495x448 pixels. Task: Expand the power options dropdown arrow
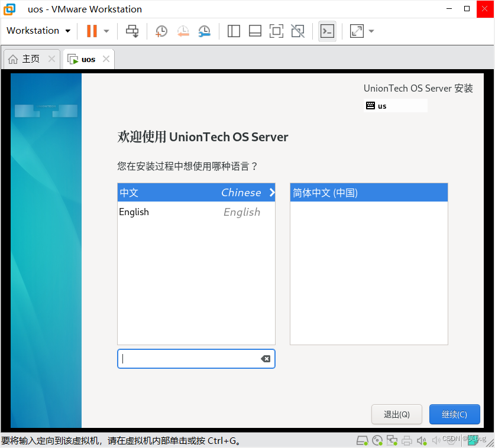tap(106, 31)
